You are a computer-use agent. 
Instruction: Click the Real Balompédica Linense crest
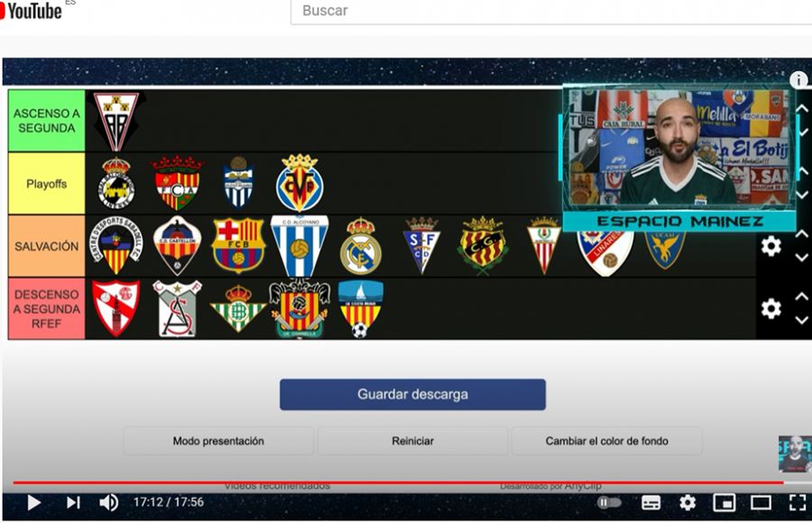coord(116,184)
